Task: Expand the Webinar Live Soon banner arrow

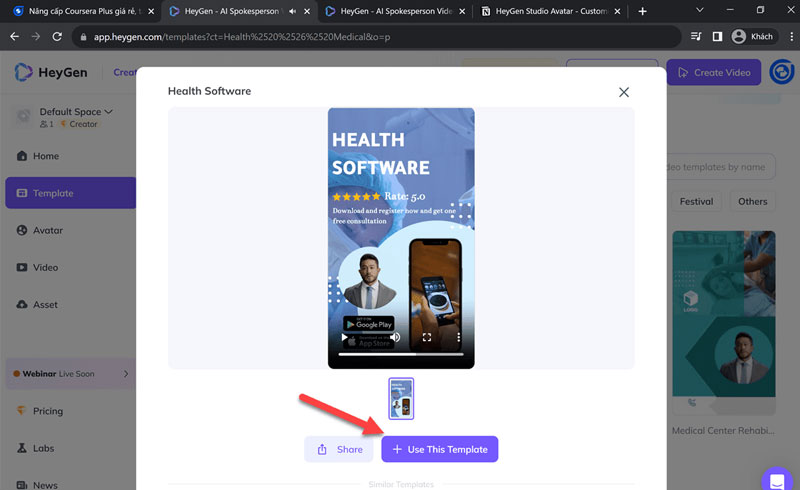Action: (126, 374)
